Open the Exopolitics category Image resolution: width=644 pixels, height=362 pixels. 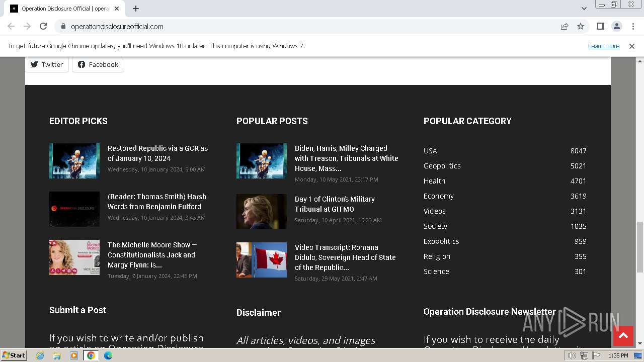click(441, 241)
